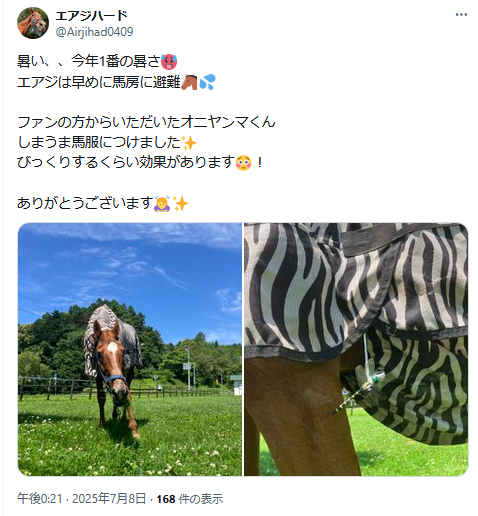Click the 168 件の表示 view count
Image resolution: width=478 pixels, height=516 pixels.
190,499
